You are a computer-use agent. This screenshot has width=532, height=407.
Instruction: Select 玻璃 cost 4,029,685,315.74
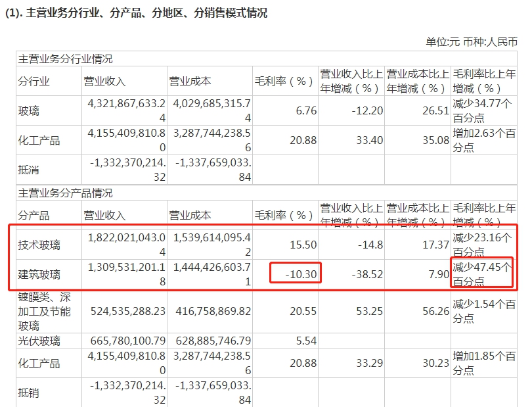click(212, 110)
